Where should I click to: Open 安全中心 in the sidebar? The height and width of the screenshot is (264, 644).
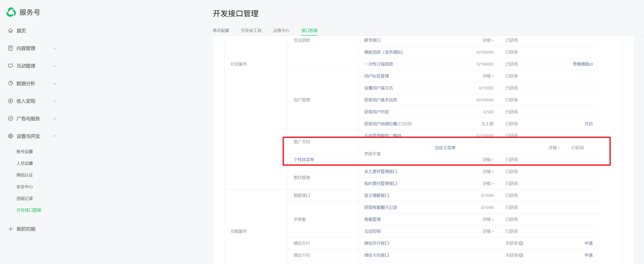coord(25,187)
